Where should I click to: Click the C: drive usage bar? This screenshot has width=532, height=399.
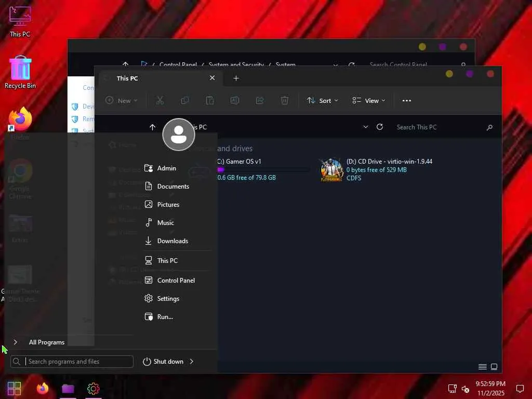click(263, 169)
